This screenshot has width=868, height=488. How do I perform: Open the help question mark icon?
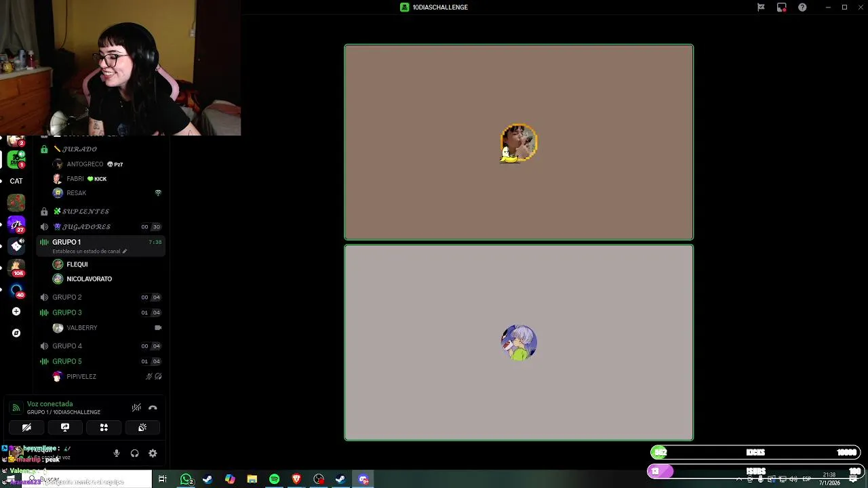coord(802,7)
